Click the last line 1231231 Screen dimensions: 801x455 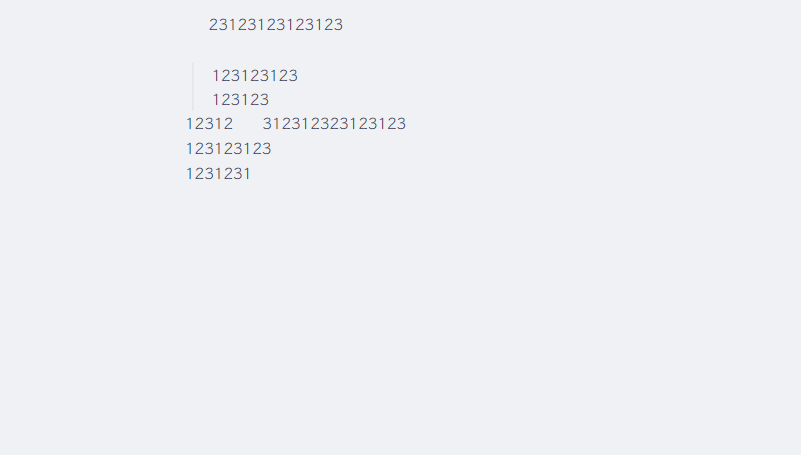pos(218,174)
